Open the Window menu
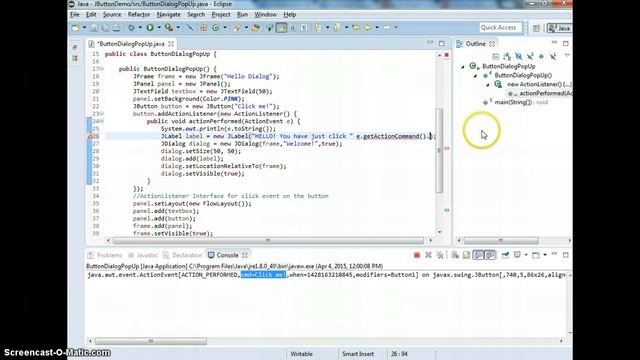 tap(265, 14)
